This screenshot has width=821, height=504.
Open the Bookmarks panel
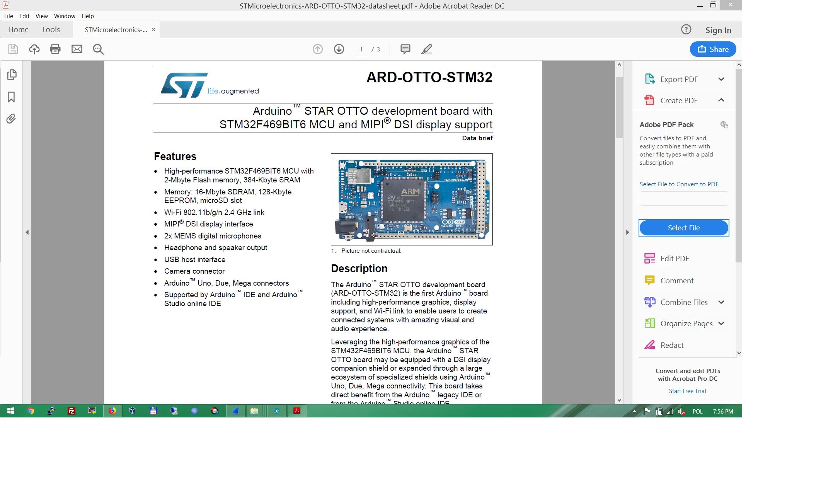tap(11, 97)
